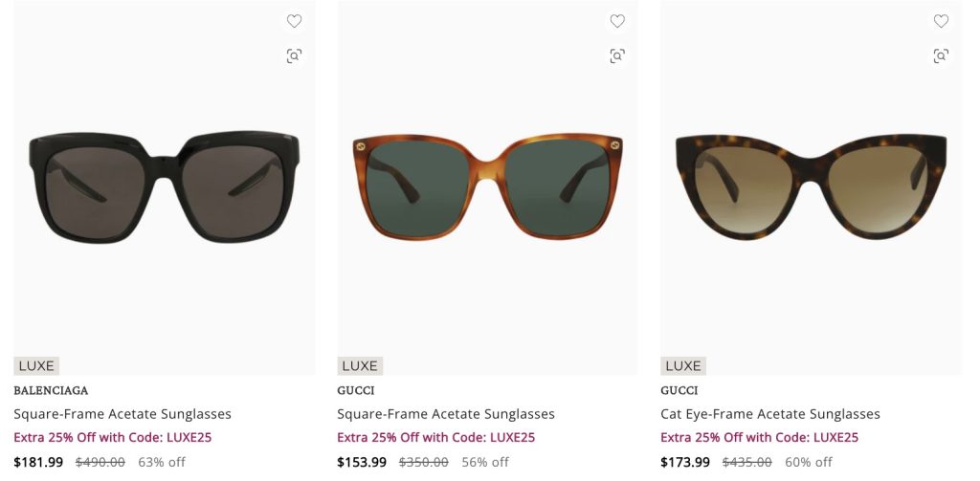Image resolution: width=980 pixels, height=481 pixels.
Task: Toggle wishlist heart on Gucci square-frame sunglasses
Action: coord(617,21)
